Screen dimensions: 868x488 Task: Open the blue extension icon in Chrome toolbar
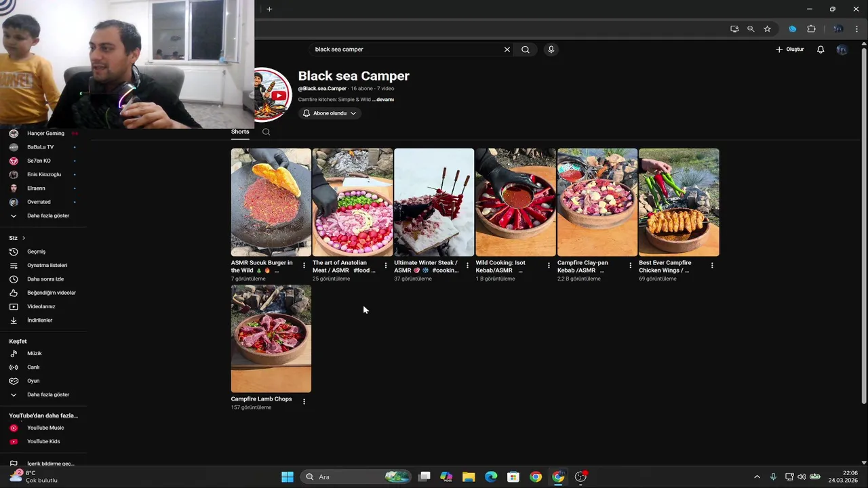coord(792,29)
